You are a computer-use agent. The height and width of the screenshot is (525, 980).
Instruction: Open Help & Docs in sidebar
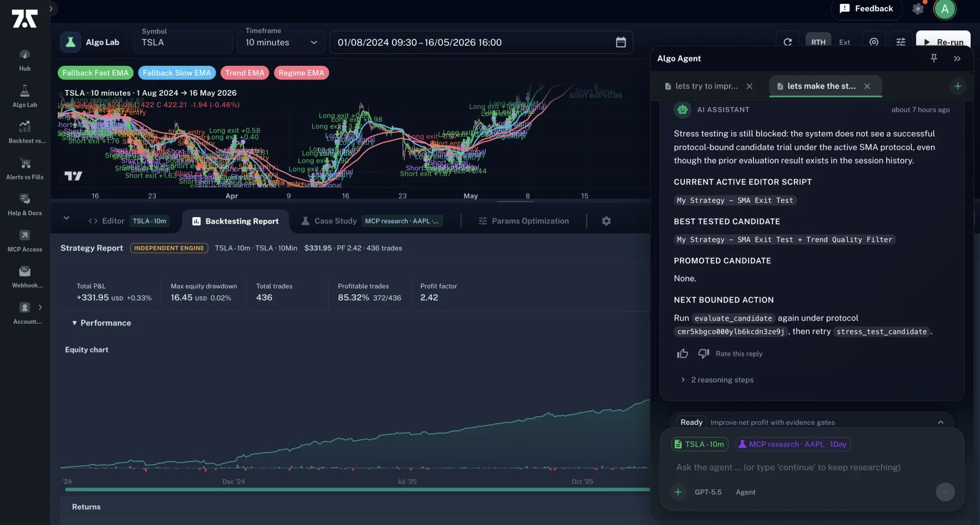point(24,205)
